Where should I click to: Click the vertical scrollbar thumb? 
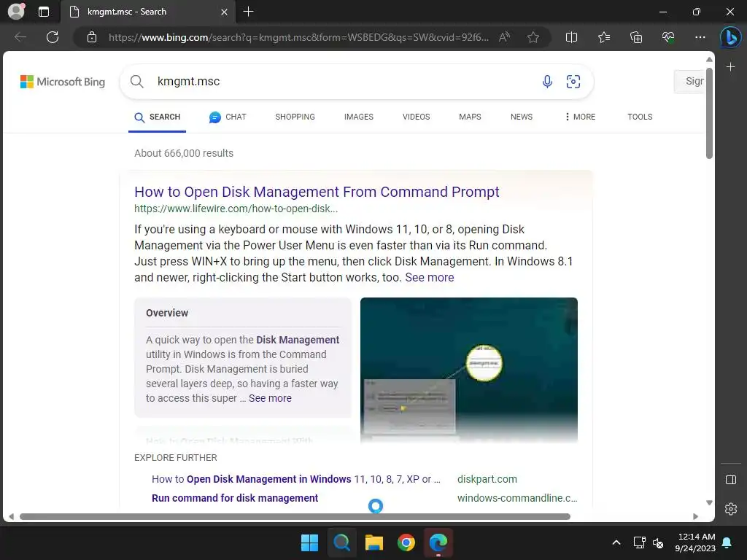coord(709,113)
